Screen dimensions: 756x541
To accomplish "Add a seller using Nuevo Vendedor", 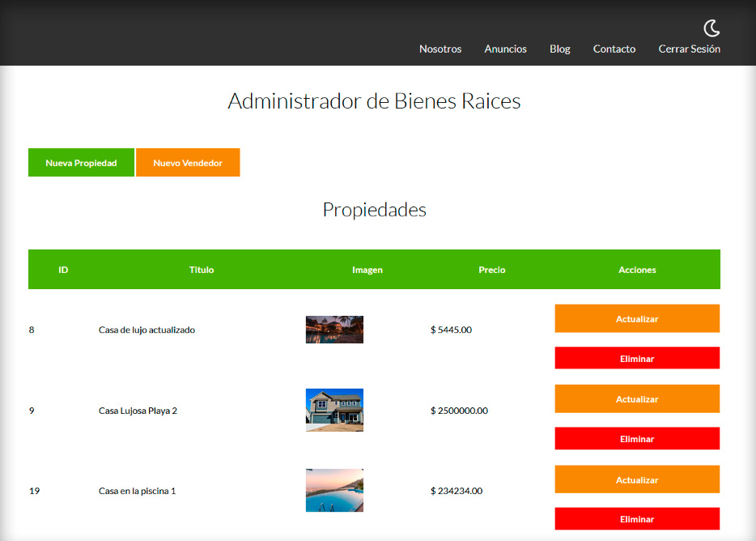I will pyautogui.click(x=188, y=162).
